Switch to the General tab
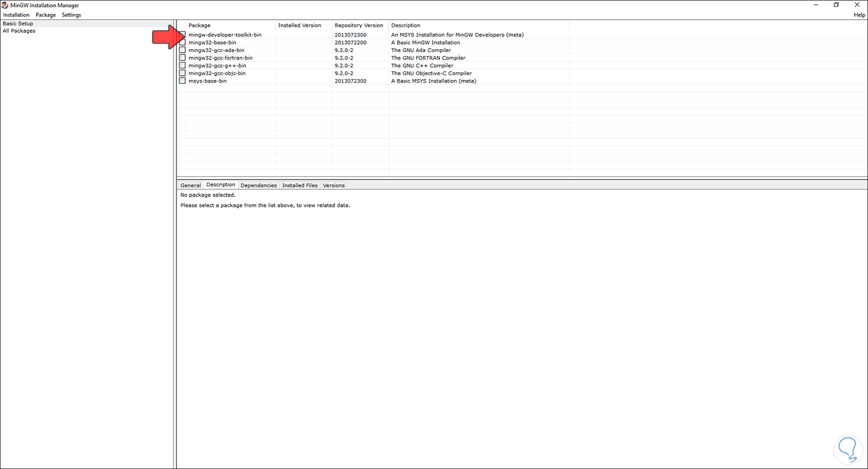The width and height of the screenshot is (868, 469). click(190, 186)
